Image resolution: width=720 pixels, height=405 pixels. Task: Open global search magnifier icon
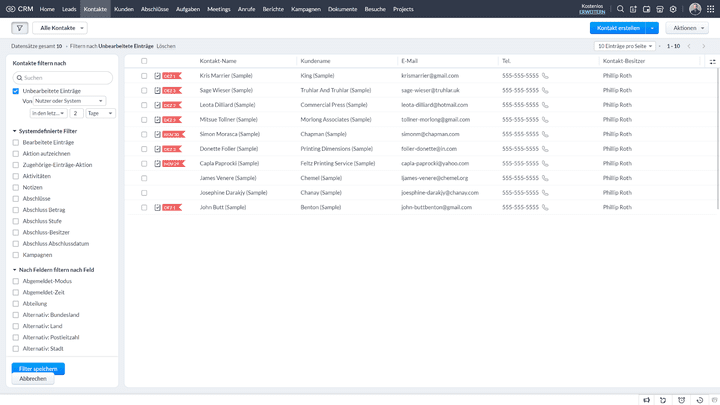(x=621, y=9)
